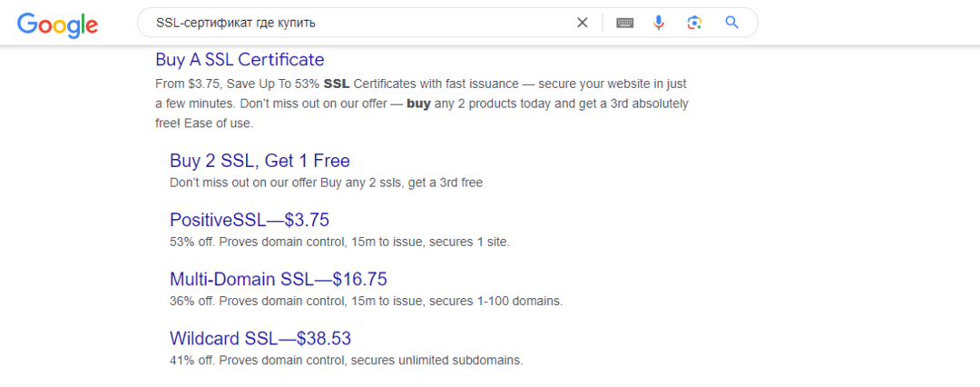Clear the search query with X
The width and height of the screenshot is (980, 387).
583,23
